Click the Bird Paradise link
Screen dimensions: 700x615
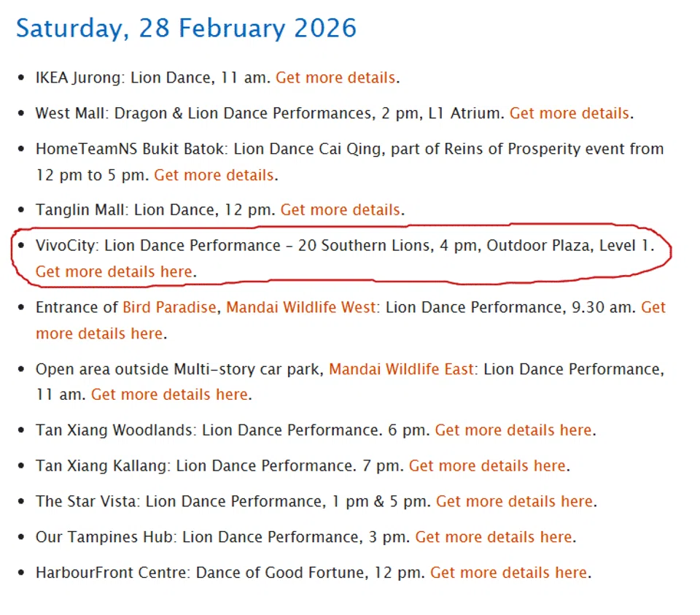(x=169, y=307)
